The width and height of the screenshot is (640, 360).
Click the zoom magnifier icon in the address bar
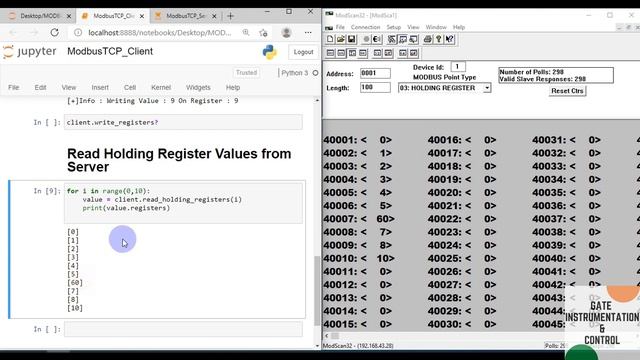coord(246,32)
